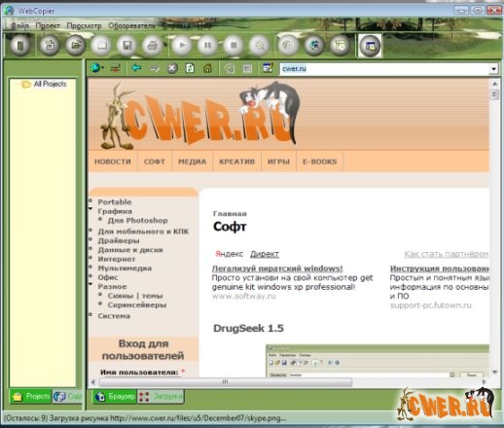Switch to the Projects tab

pyautogui.click(x=31, y=396)
